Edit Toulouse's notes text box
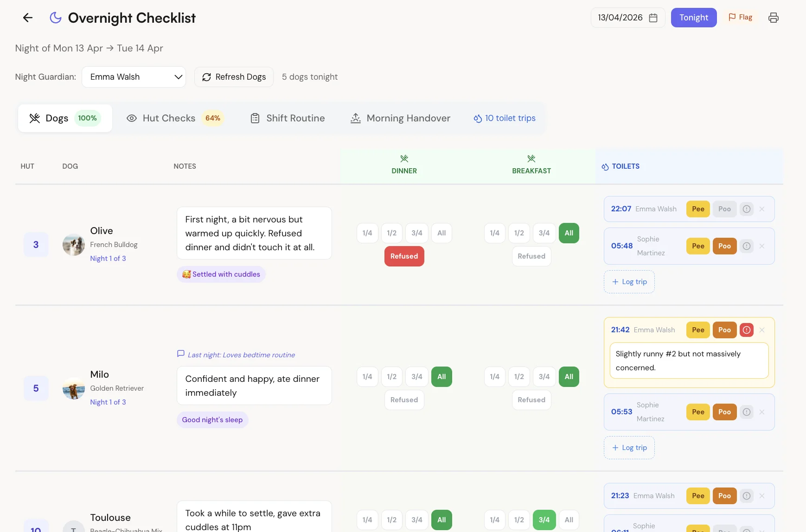 click(x=254, y=516)
